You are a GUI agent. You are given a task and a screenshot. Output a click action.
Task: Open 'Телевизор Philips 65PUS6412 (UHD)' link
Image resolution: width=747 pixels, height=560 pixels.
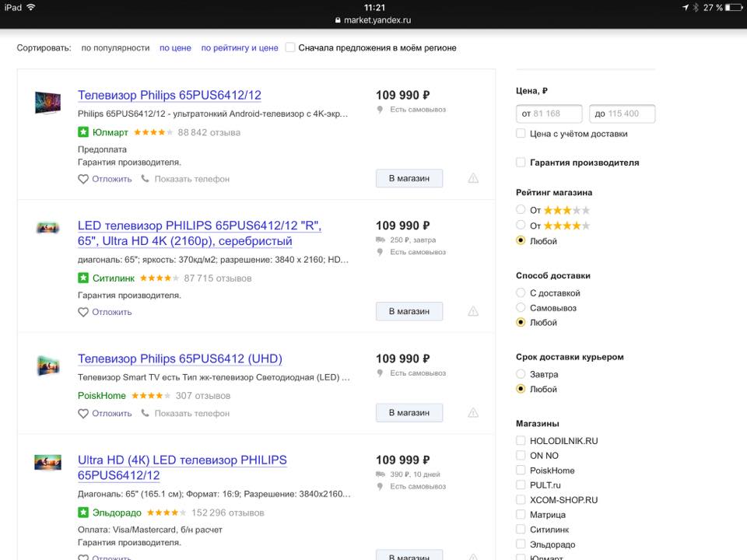180,359
